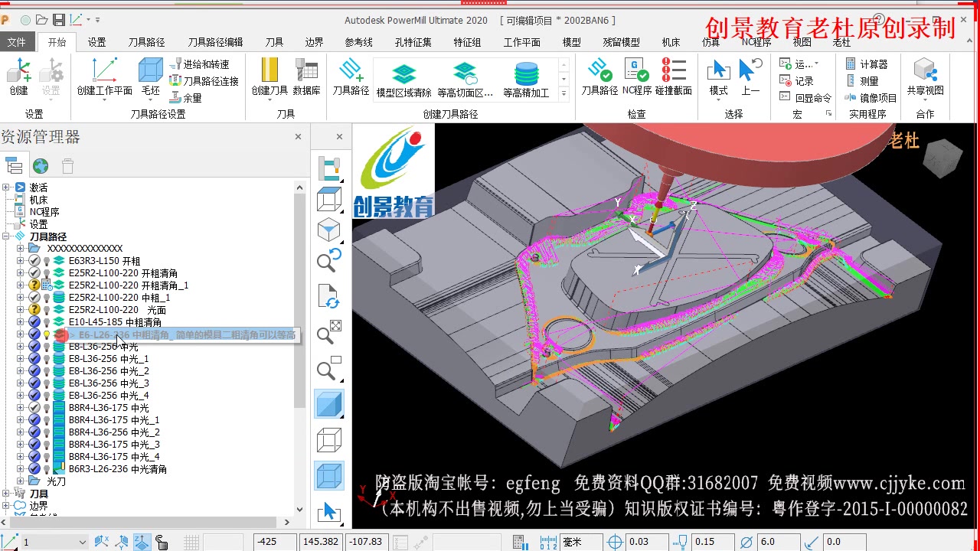This screenshot has height=551, width=980.
Task: Click the Previous selection (上一) icon
Action: click(x=750, y=77)
